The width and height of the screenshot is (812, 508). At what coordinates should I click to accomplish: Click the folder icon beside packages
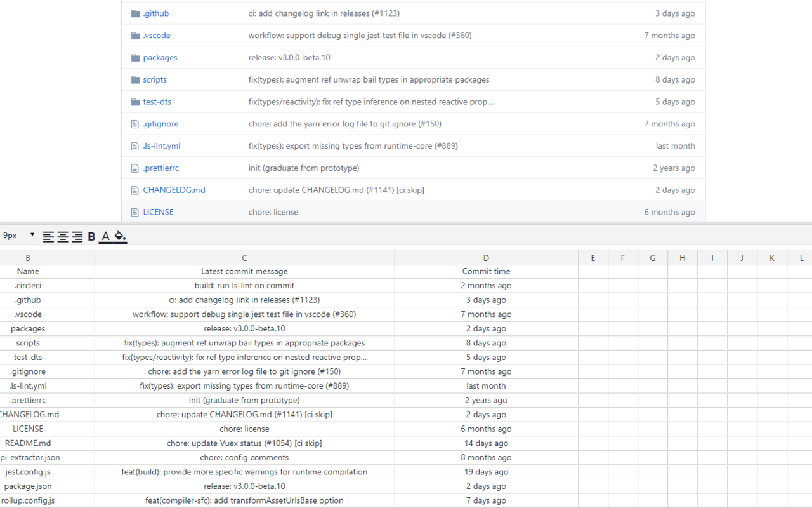point(135,57)
